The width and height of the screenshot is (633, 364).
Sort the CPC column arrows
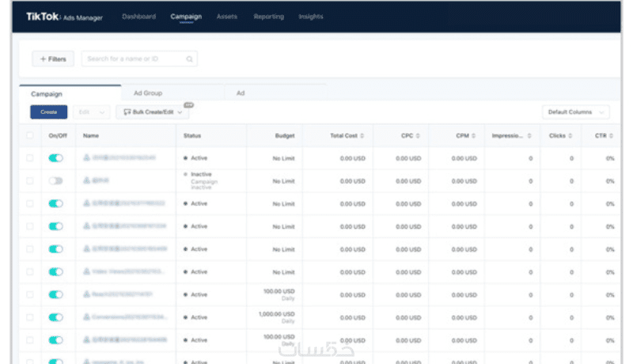tap(418, 135)
